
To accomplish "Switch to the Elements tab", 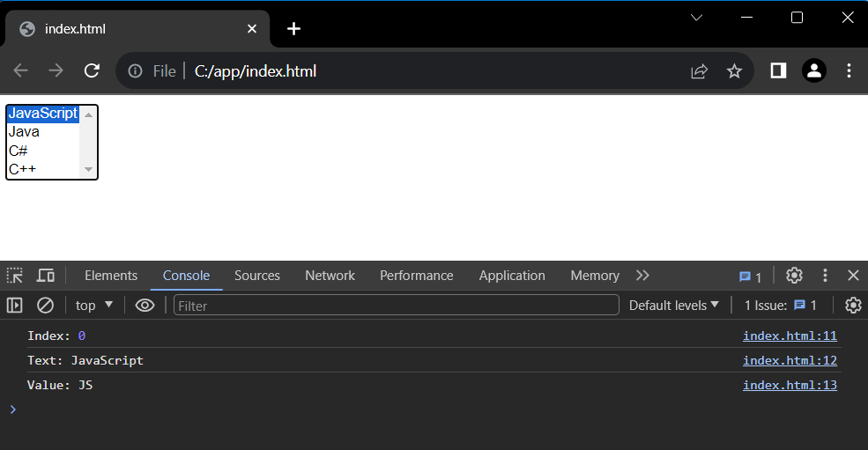I will (111, 276).
